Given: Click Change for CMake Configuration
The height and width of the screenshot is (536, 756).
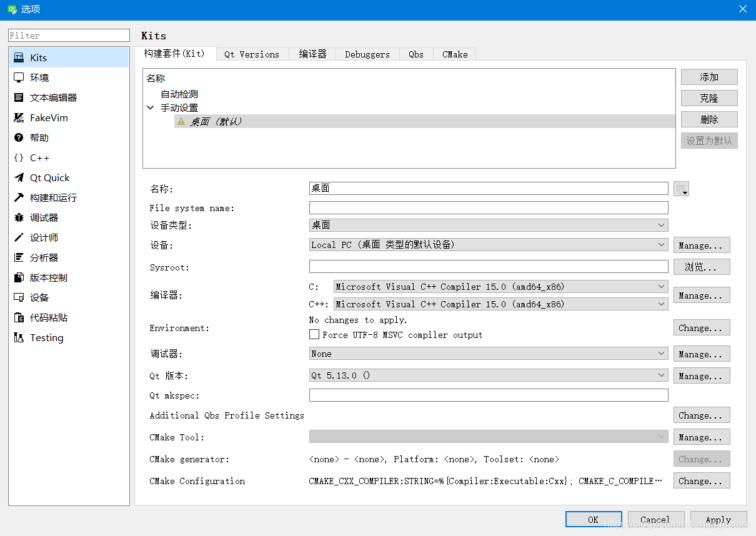Looking at the screenshot, I should (x=702, y=480).
